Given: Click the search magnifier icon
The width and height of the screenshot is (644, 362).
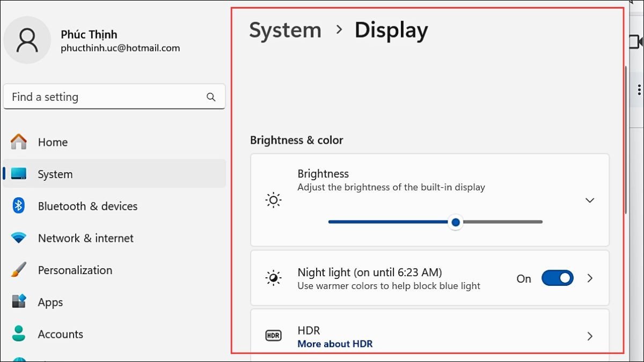Looking at the screenshot, I should [x=210, y=97].
